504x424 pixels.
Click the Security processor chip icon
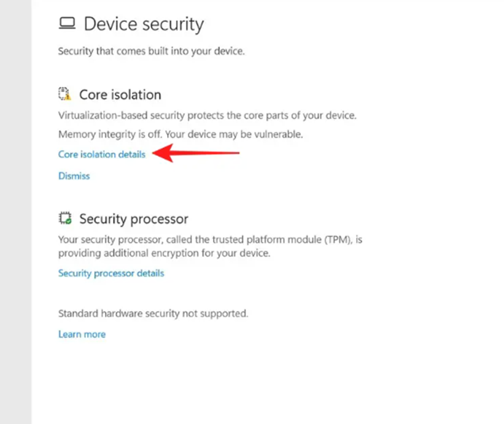coord(65,218)
